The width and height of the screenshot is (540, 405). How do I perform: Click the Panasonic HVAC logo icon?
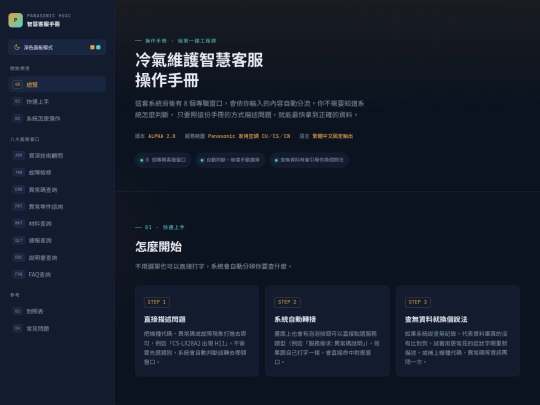[15, 20]
